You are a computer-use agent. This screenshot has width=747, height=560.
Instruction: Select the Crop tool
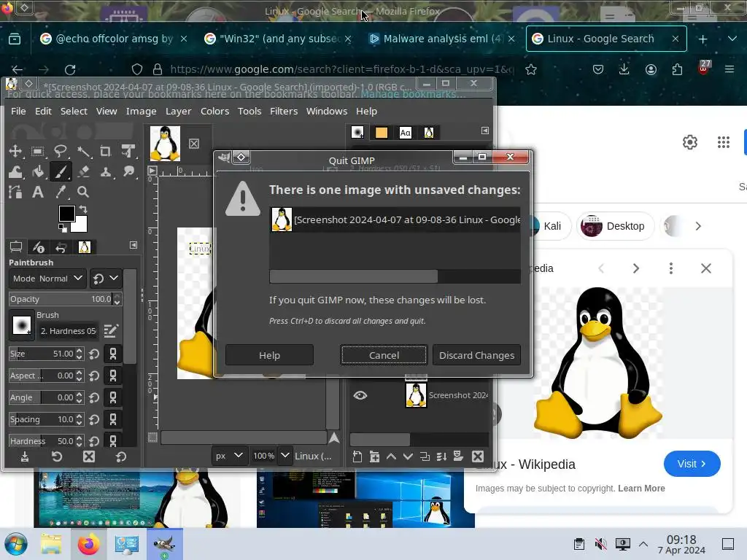(x=106, y=152)
